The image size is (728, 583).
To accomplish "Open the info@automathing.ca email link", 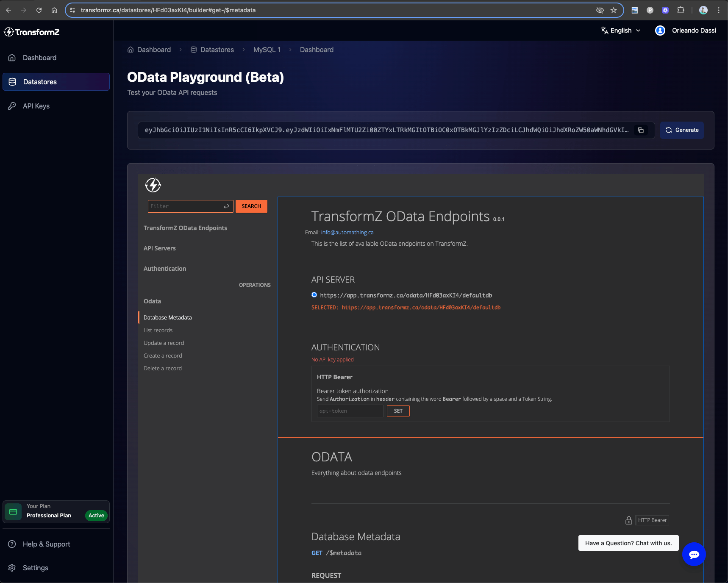I will [x=347, y=232].
